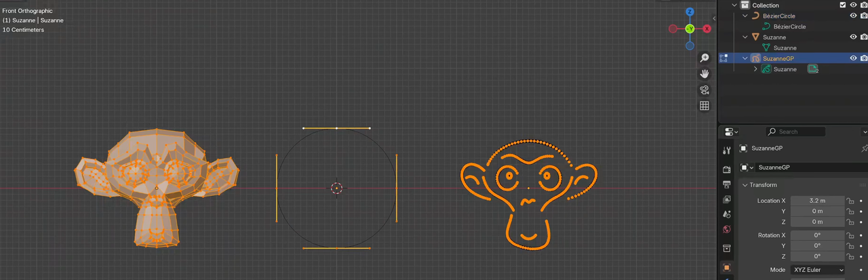Viewport: 868px width, 280px height.
Task: Collapse the BézierCircle tree row
Action: click(x=745, y=16)
